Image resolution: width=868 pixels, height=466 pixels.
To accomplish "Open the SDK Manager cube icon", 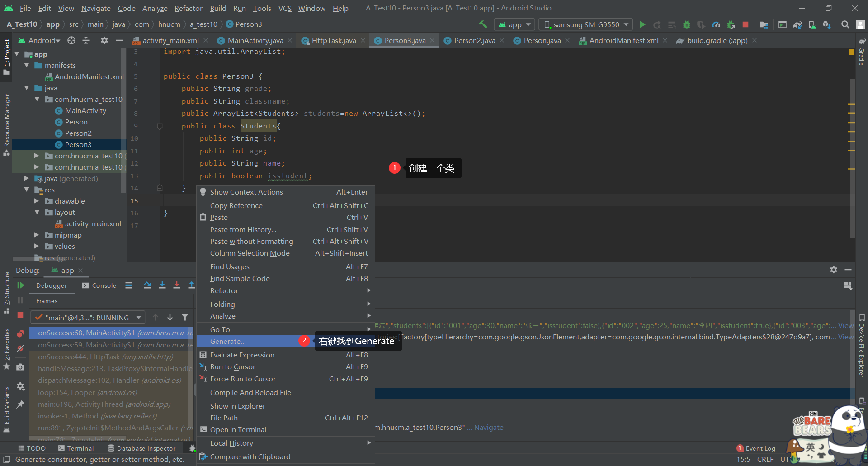I will coord(826,24).
